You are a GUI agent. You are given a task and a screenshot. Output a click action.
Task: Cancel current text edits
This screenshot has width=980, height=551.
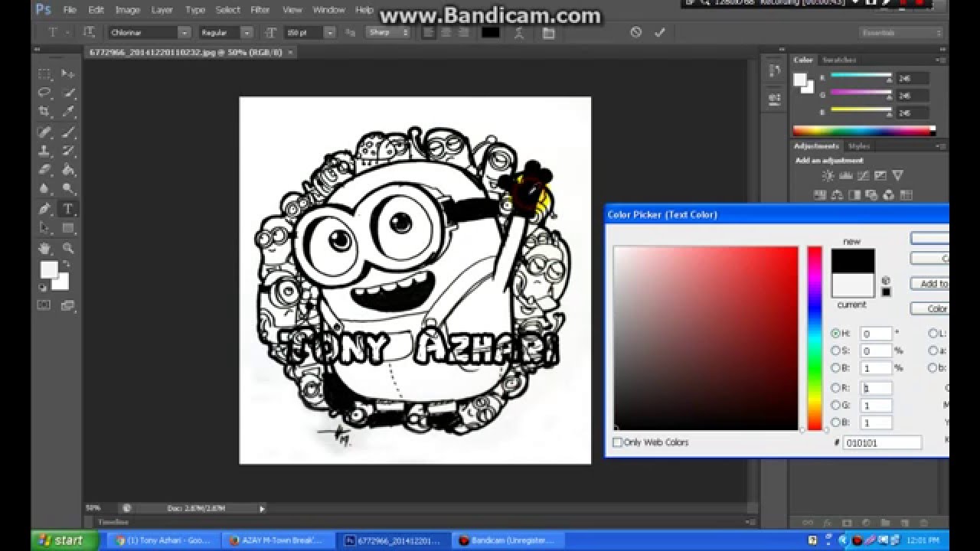pos(635,32)
